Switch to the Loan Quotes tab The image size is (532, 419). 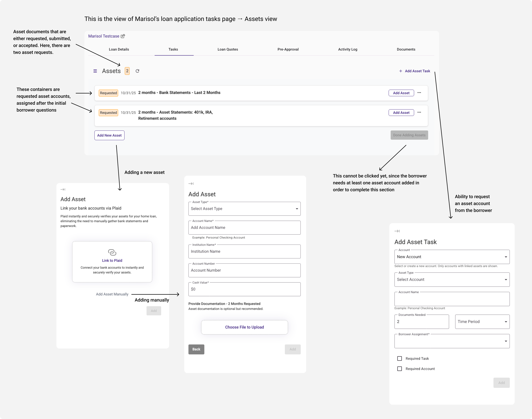(x=228, y=49)
